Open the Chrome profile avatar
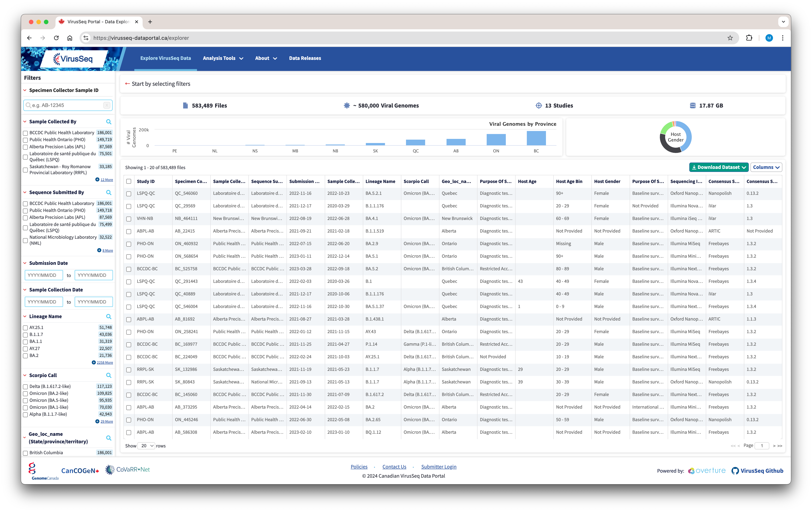Viewport: 812px width, 512px height. pyautogui.click(x=769, y=38)
